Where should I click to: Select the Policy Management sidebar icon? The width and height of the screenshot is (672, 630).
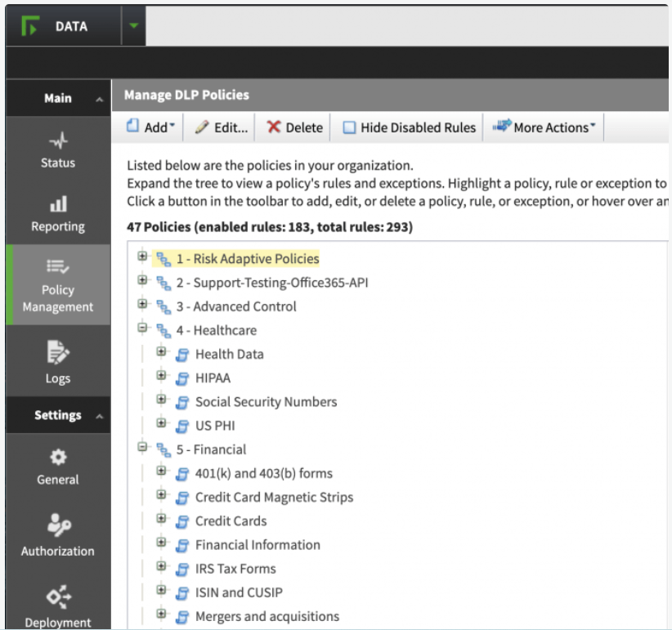click(57, 266)
